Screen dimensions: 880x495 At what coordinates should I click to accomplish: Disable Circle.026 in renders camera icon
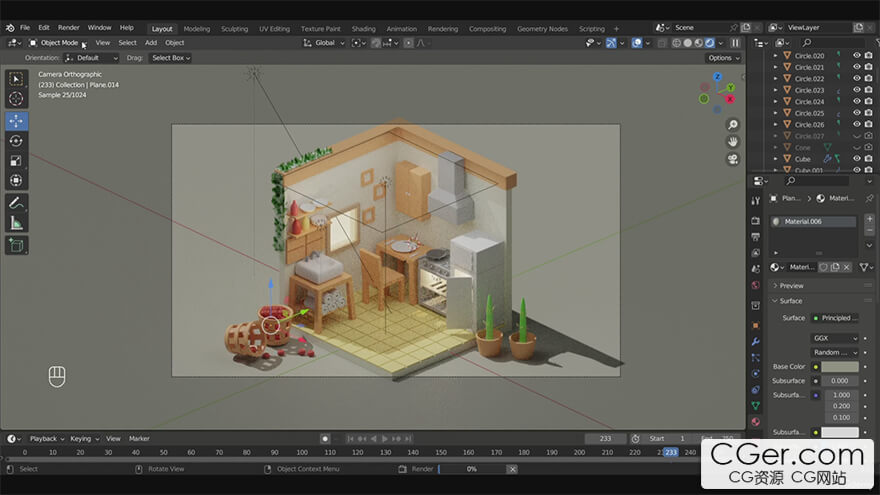tap(868, 125)
